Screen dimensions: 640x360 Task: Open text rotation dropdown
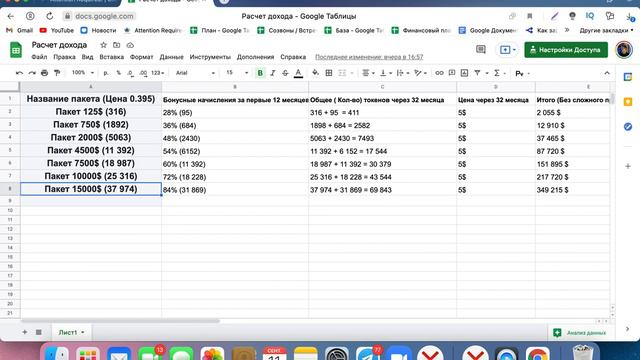coord(420,73)
